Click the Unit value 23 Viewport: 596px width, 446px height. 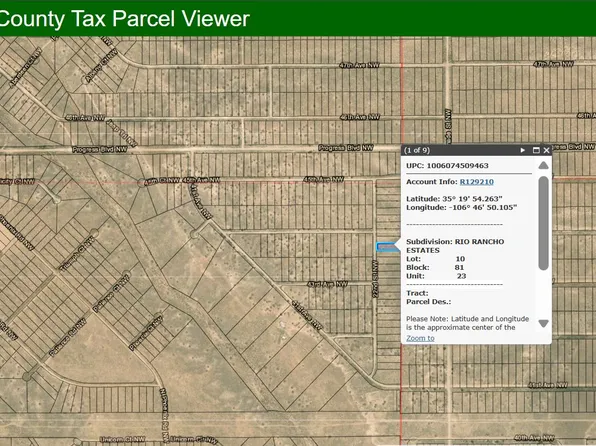click(461, 276)
